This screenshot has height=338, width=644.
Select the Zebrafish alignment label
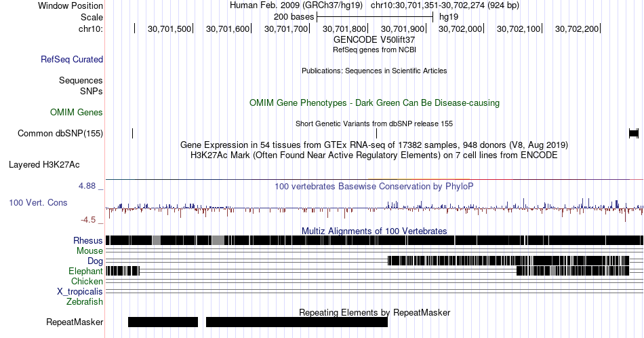[85, 301]
